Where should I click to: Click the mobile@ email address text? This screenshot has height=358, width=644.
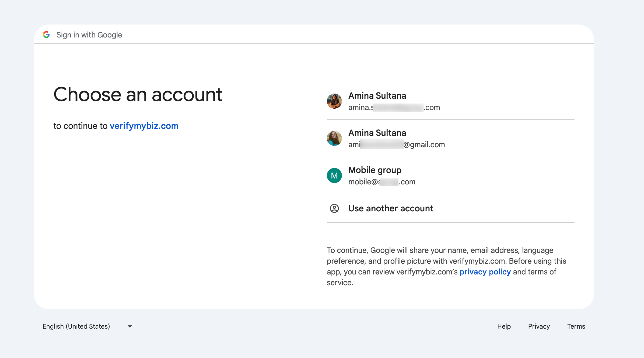pos(382,182)
